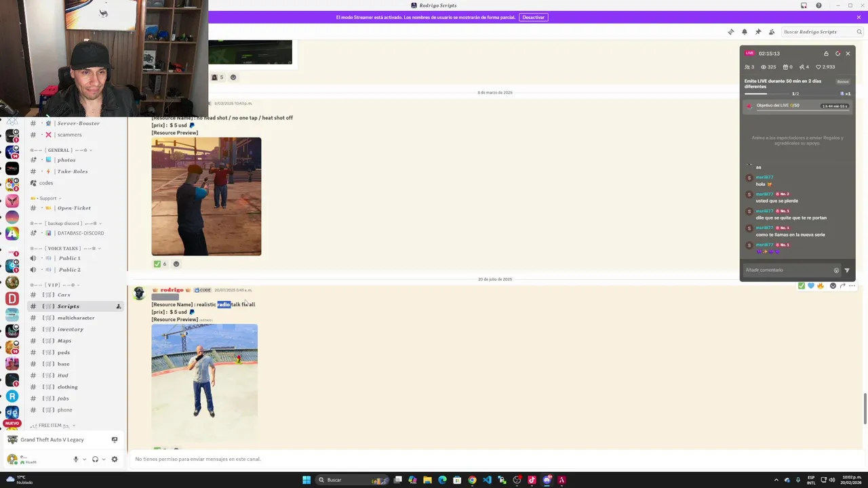
Task: Open add reaction emoji picker on message
Action: click(x=833, y=285)
